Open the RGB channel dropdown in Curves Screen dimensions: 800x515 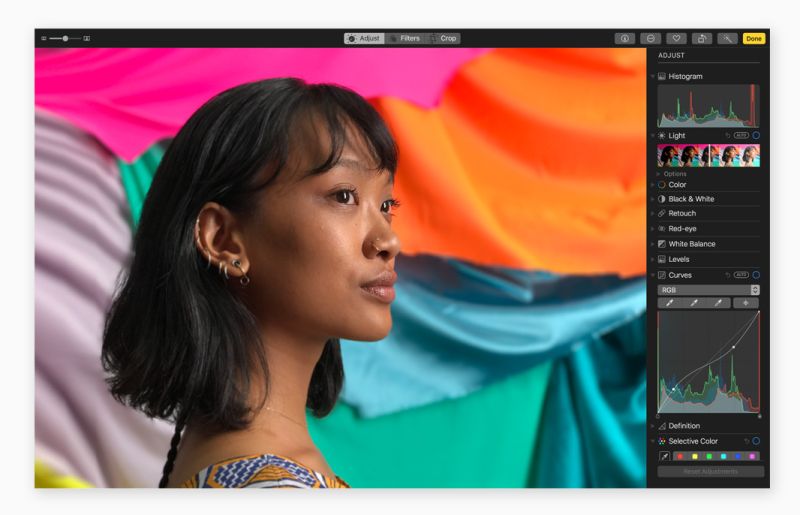pos(709,290)
